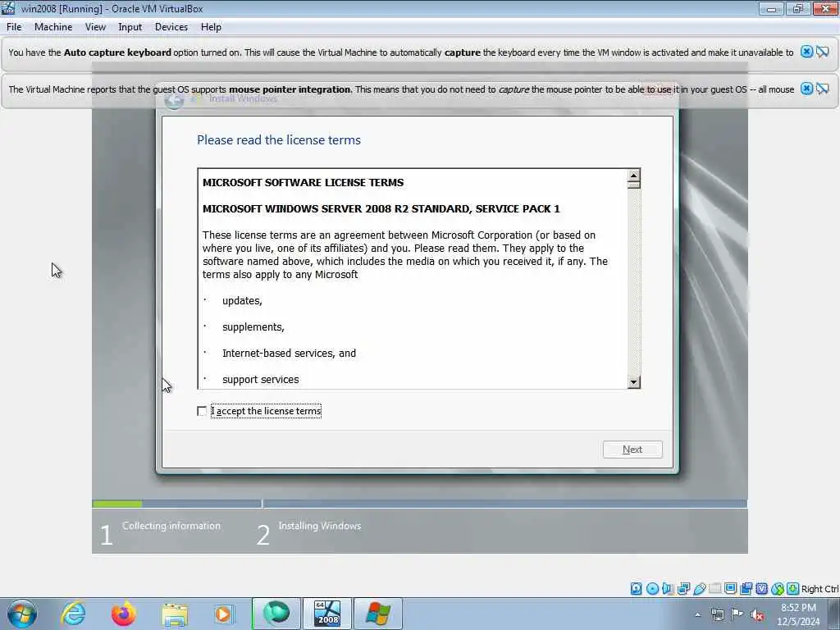Screen dimensions: 840x630
Task: Click the 'Collecting information' step label
Action: pyautogui.click(x=171, y=526)
